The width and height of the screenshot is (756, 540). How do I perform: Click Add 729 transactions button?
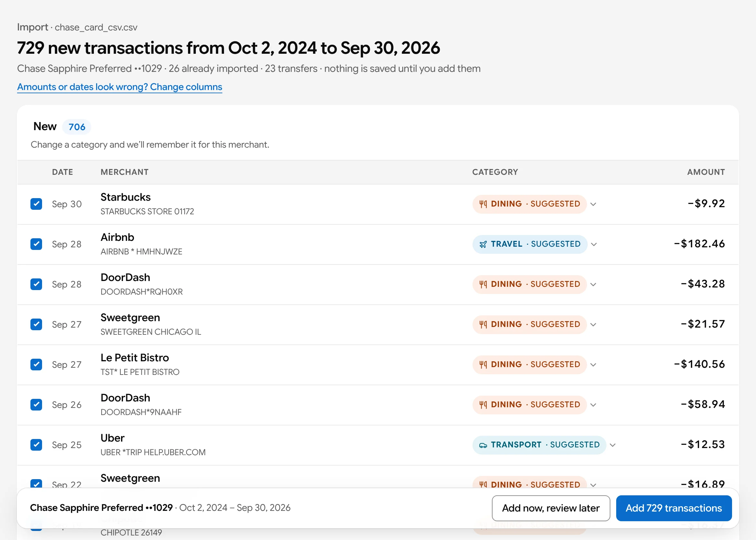[x=673, y=508]
